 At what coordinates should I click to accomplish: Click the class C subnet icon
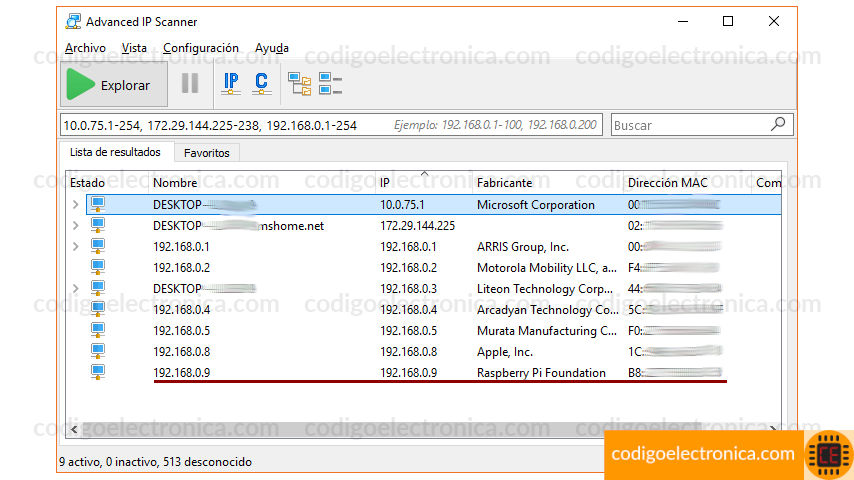tap(261, 83)
